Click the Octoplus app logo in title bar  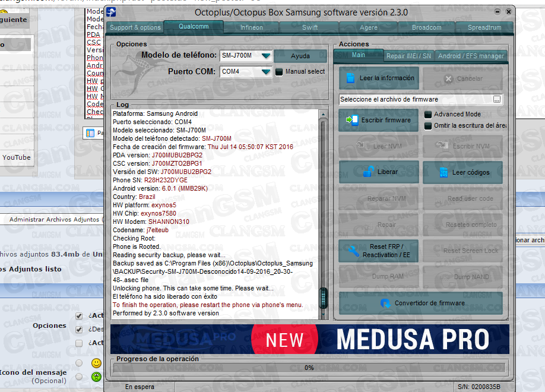point(111,12)
